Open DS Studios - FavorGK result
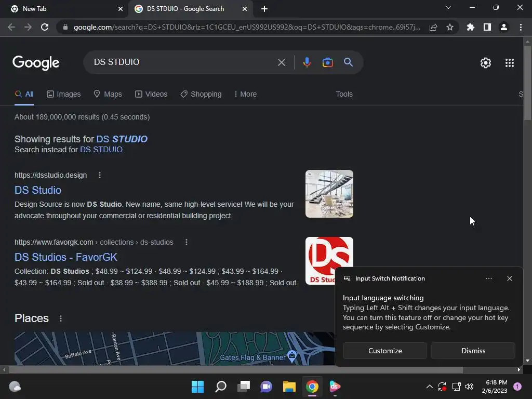This screenshot has width=532, height=399. (66, 257)
